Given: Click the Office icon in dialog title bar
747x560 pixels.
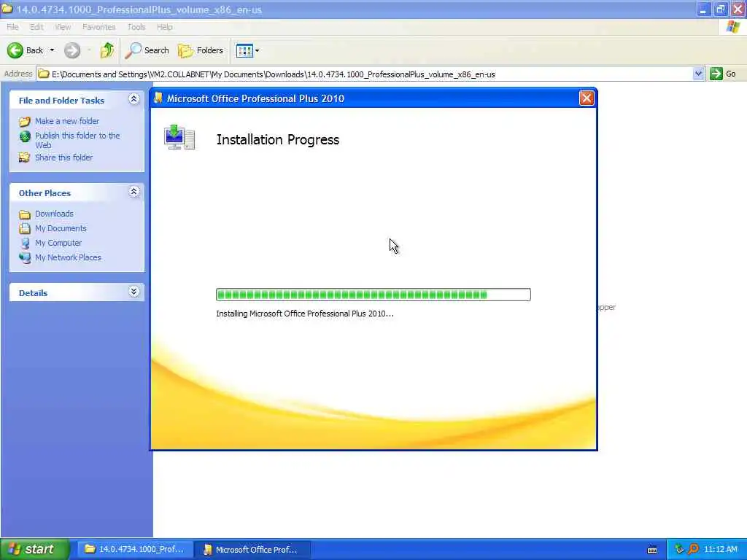Looking at the screenshot, I should coord(158,98).
